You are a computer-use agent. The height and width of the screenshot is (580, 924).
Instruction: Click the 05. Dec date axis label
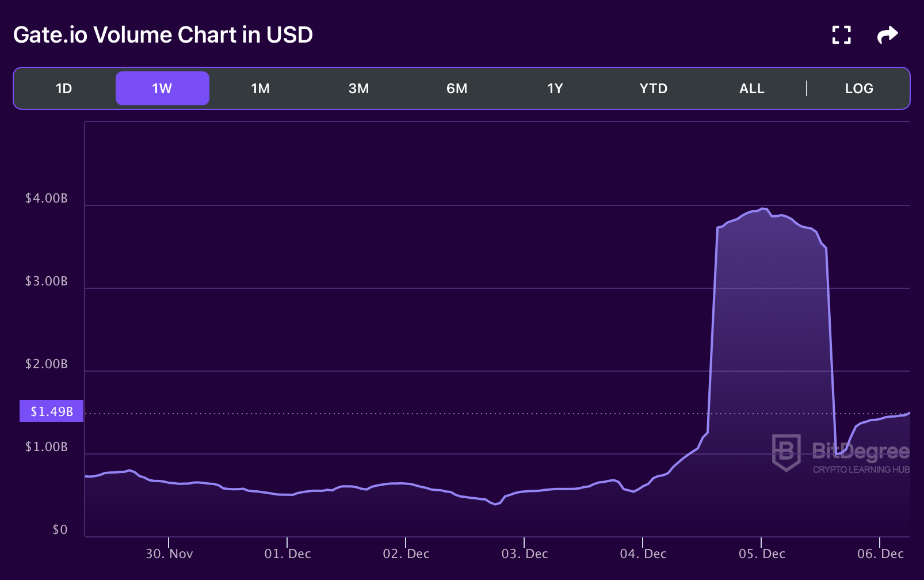762,554
